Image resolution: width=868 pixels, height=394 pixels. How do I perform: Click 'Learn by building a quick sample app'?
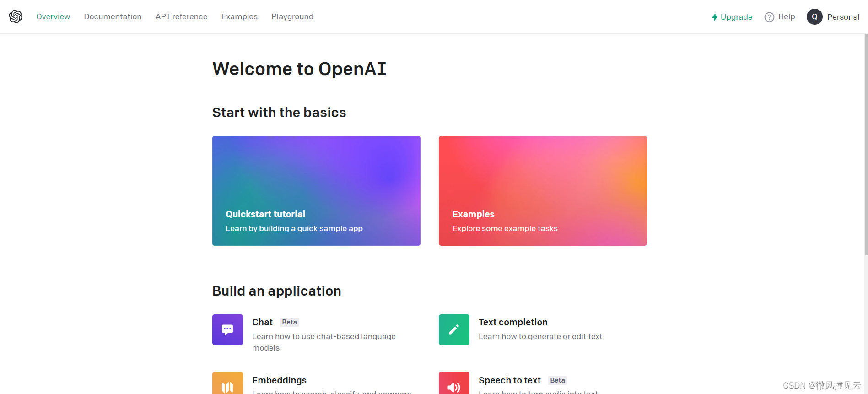point(294,228)
